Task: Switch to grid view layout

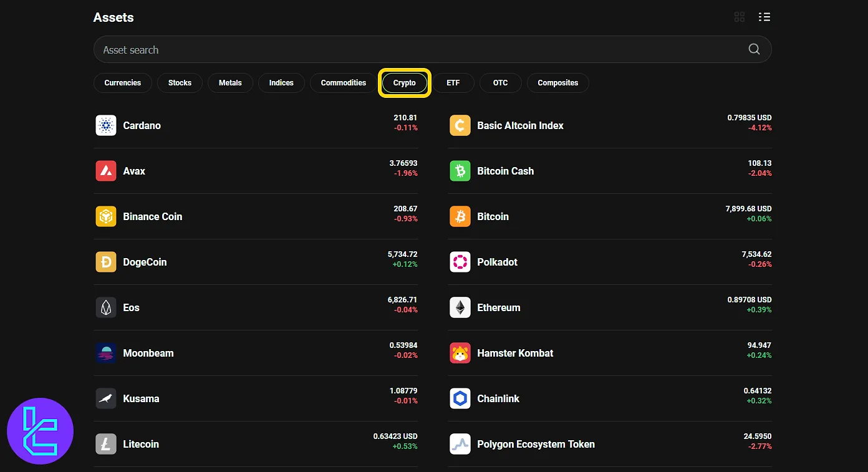Action: pyautogui.click(x=740, y=17)
